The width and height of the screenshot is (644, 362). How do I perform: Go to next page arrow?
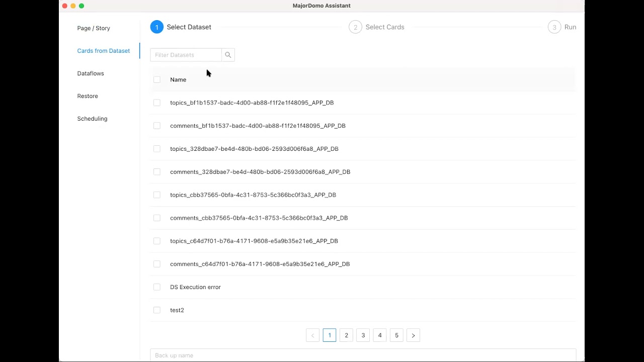pyautogui.click(x=413, y=335)
